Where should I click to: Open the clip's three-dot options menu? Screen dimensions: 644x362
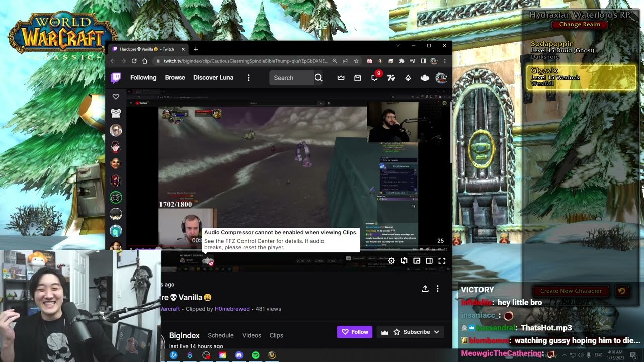pyautogui.click(x=437, y=289)
